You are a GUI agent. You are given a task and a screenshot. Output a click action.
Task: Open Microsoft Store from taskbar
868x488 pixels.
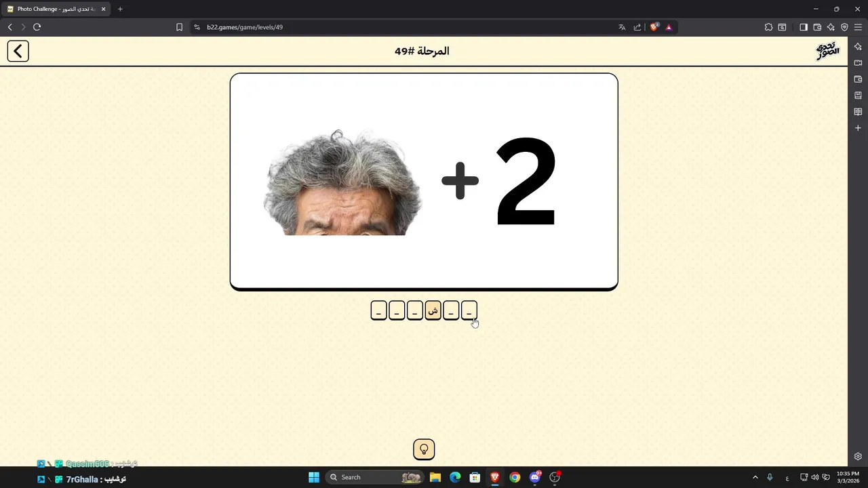(475, 477)
